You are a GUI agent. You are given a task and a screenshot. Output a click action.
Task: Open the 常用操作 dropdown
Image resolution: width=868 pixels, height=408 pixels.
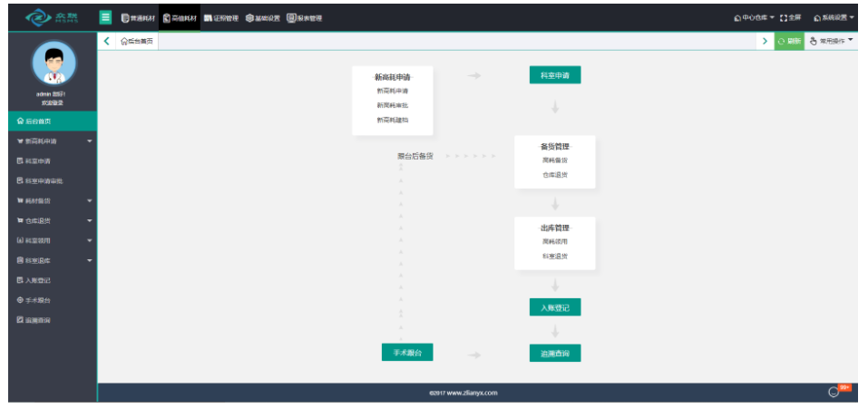pos(831,41)
